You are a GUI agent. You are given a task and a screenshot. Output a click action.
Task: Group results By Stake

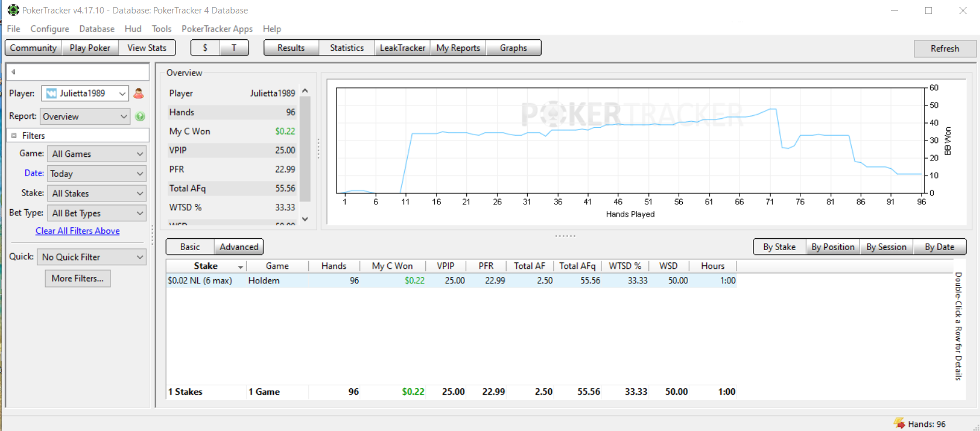pos(779,247)
